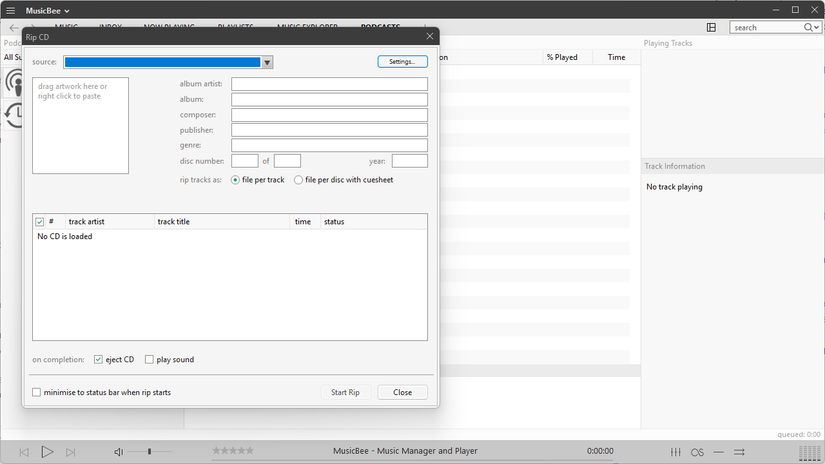The image size is (825, 464).
Task: Set the star rating
Action: point(233,450)
